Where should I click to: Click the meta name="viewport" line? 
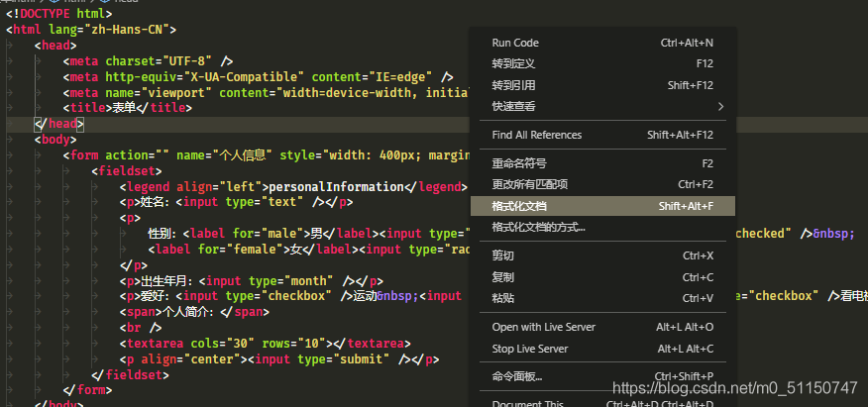coord(266,92)
